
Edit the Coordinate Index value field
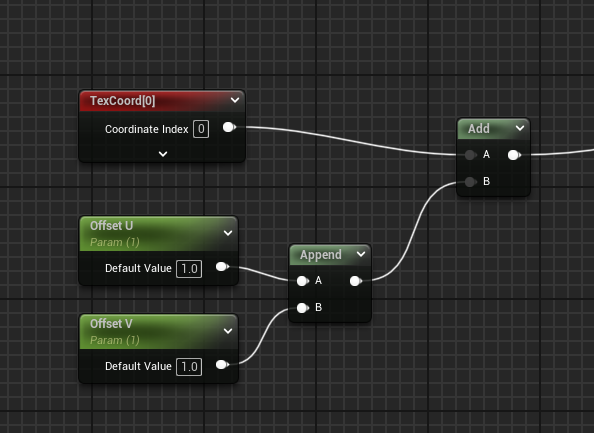tap(201, 129)
